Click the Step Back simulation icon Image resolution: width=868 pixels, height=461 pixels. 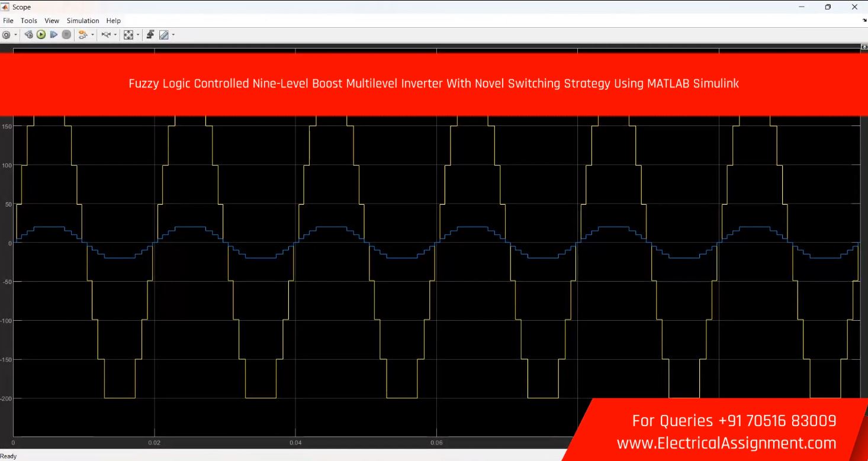tap(29, 35)
